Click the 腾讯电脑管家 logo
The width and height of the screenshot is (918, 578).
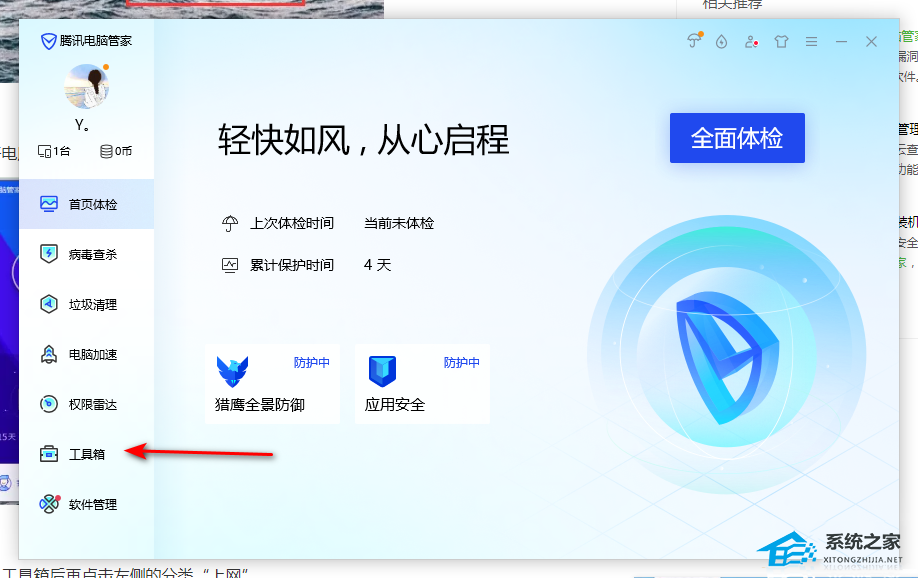click(x=86, y=41)
